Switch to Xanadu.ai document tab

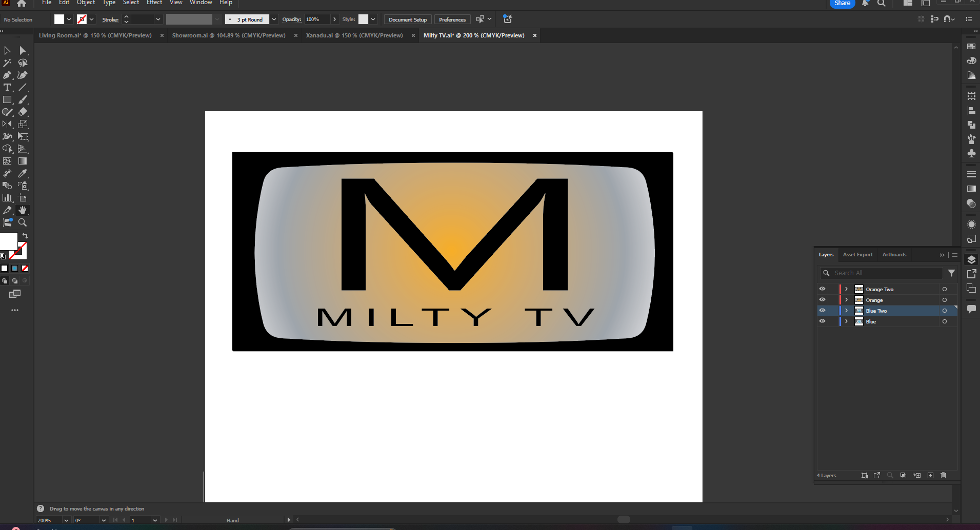[x=354, y=35]
